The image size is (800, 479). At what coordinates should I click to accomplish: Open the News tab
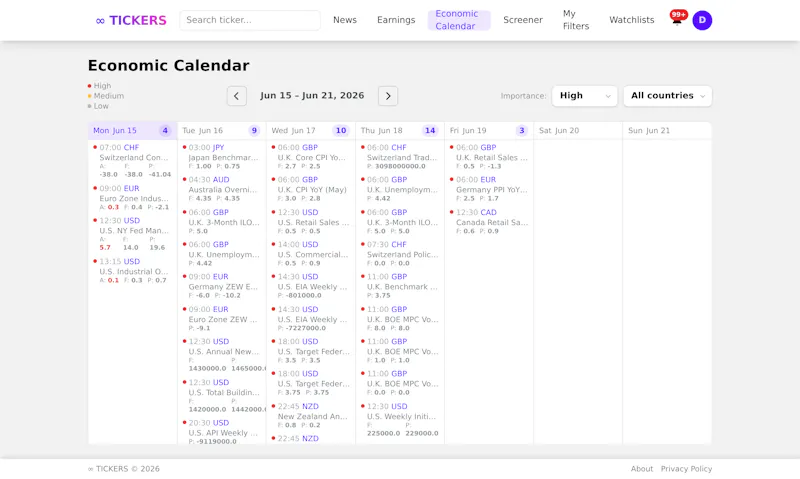(345, 20)
